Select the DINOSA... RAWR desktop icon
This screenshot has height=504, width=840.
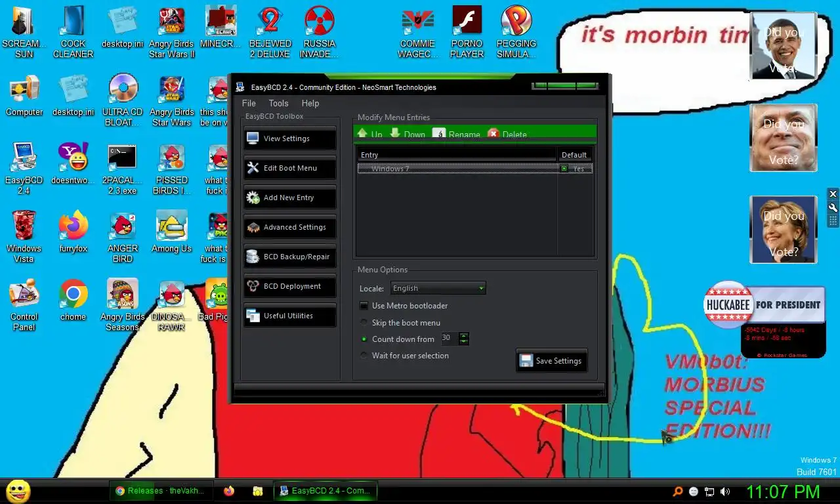point(171,305)
